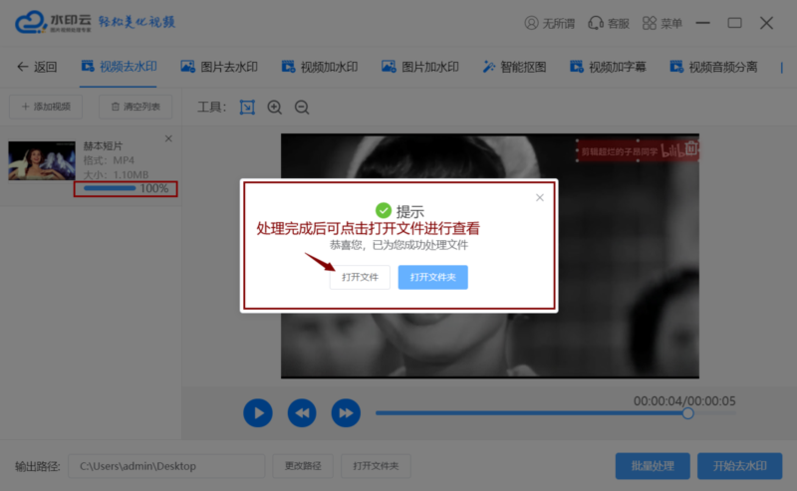This screenshot has height=491, width=797.
Task: Switch to 视频加水印 tab
Action: (x=320, y=67)
